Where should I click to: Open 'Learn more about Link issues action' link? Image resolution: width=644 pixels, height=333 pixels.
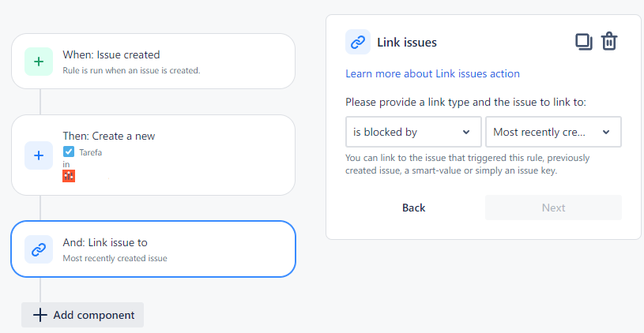432,74
